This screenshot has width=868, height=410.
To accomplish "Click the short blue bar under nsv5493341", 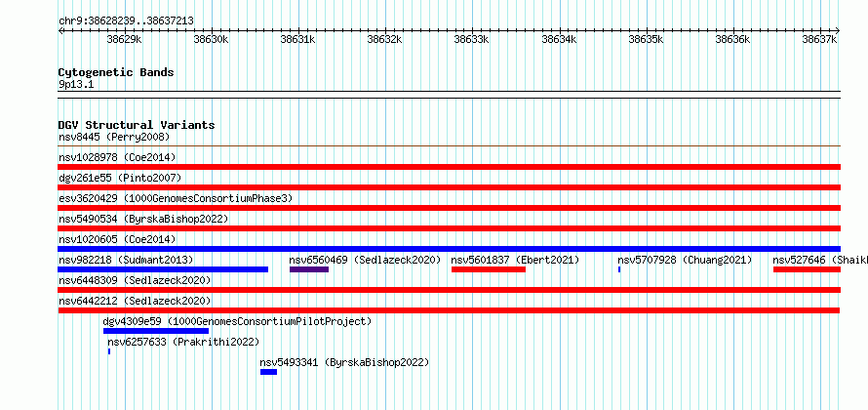I will 268,372.
